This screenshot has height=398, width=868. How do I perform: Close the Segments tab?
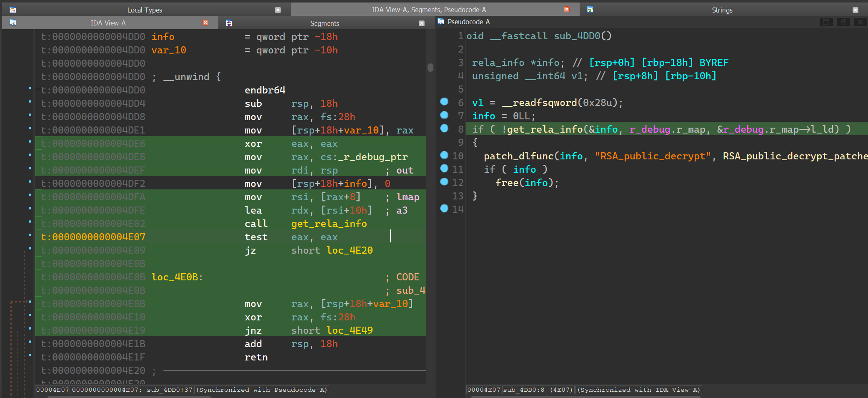point(422,23)
